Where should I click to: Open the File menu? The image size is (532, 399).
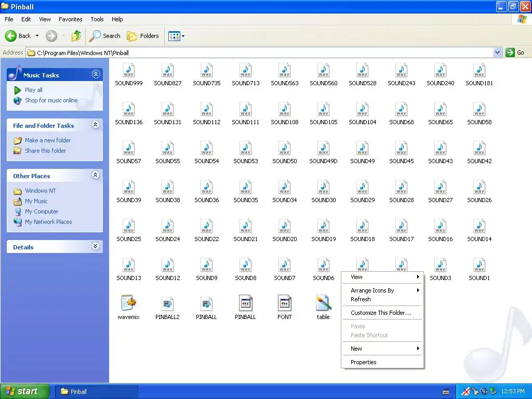tap(9, 19)
